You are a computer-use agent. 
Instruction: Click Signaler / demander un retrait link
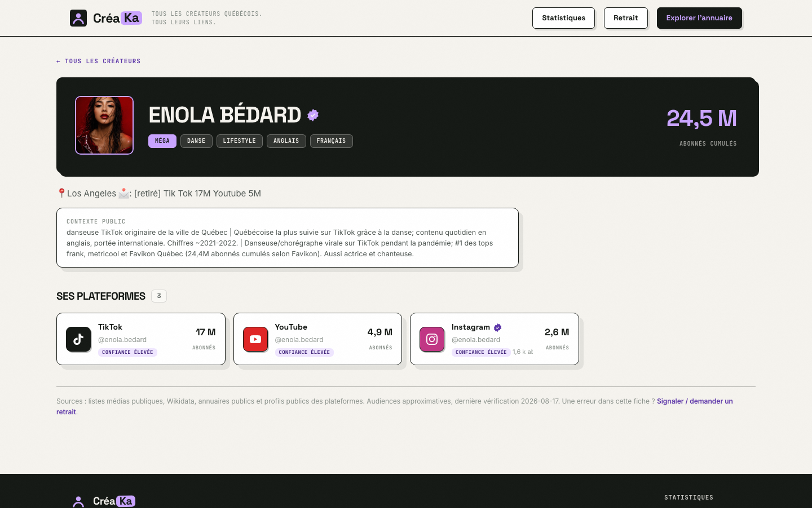pyautogui.click(x=695, y=401)
